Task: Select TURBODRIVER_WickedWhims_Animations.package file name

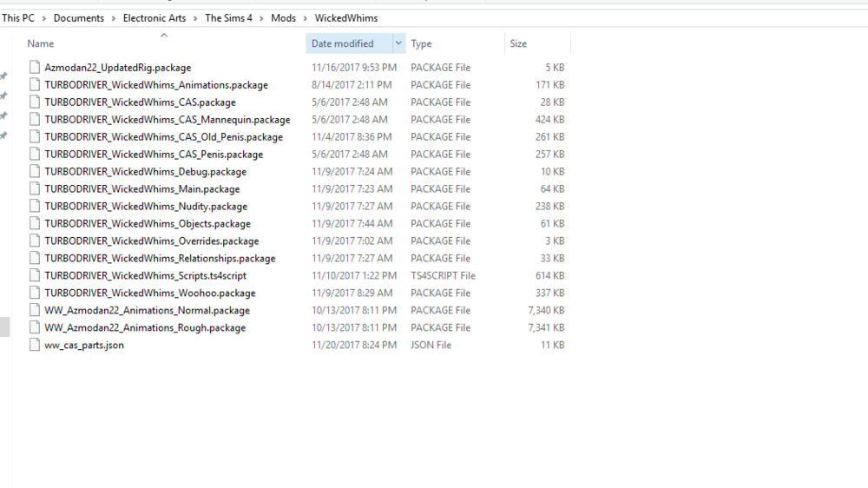Action: [156, 85]
